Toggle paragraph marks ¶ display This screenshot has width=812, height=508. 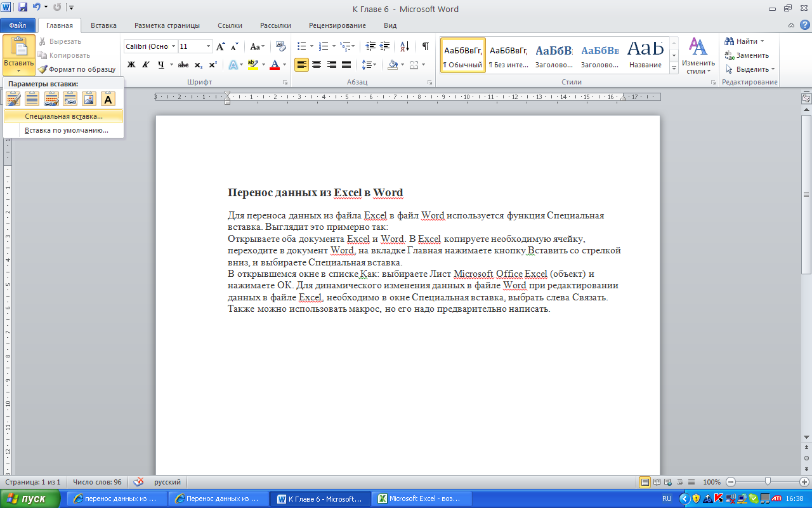click(x=426, y=46)
